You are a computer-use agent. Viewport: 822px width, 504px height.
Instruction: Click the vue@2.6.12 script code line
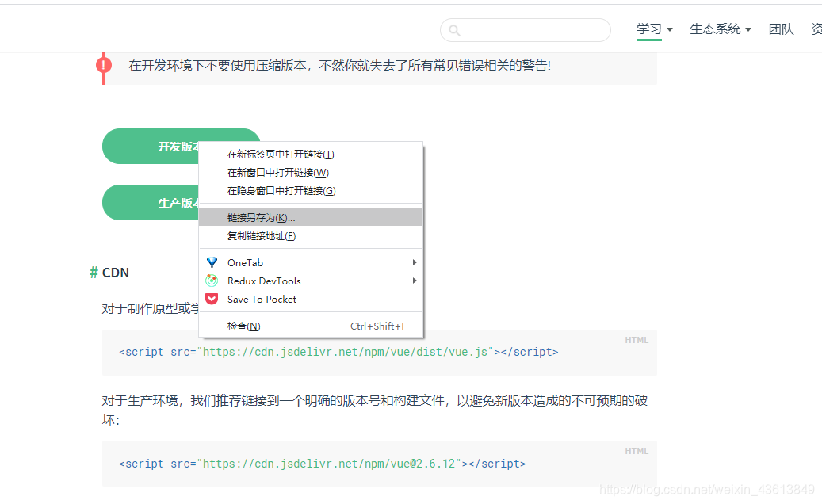tap(323, 464)
